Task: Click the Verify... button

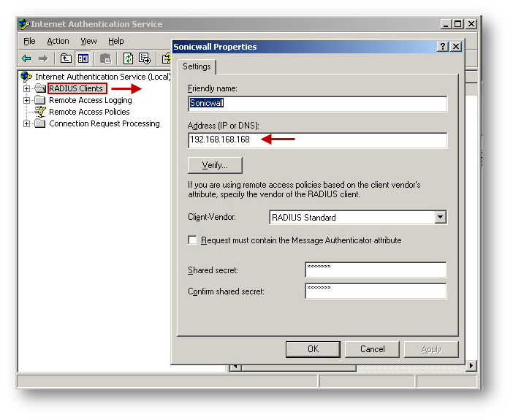Action: [x=215, y=165]
